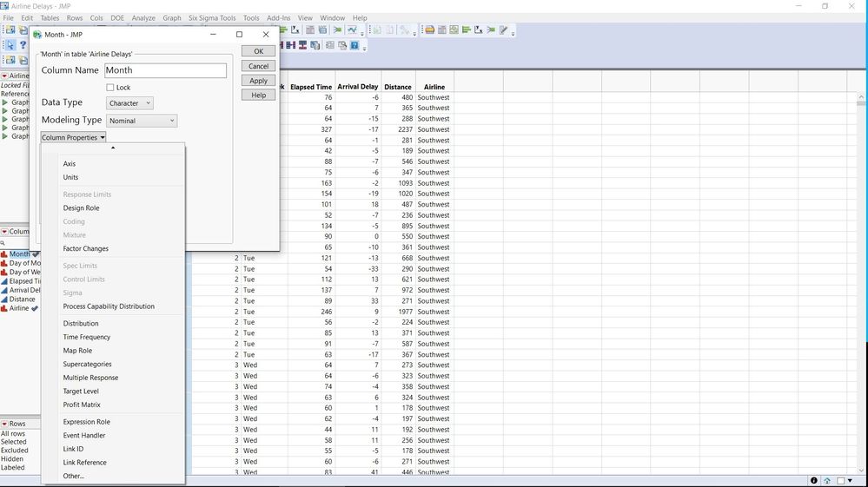Select the Arrival Delay column header
Image resolution: width=868 pixels, height=487 pixels.
point(358,87)
